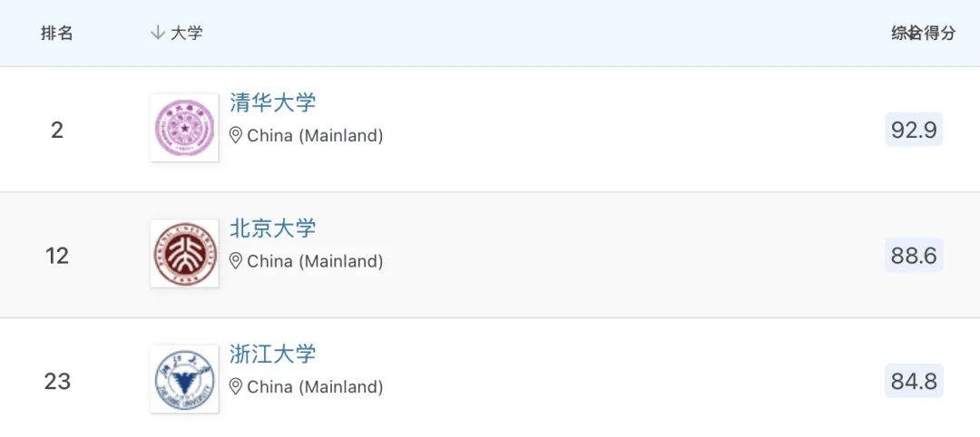Select the score badge 84.8
The width and height of the screenshot is (980, 437).
click(x=914, y=381)
